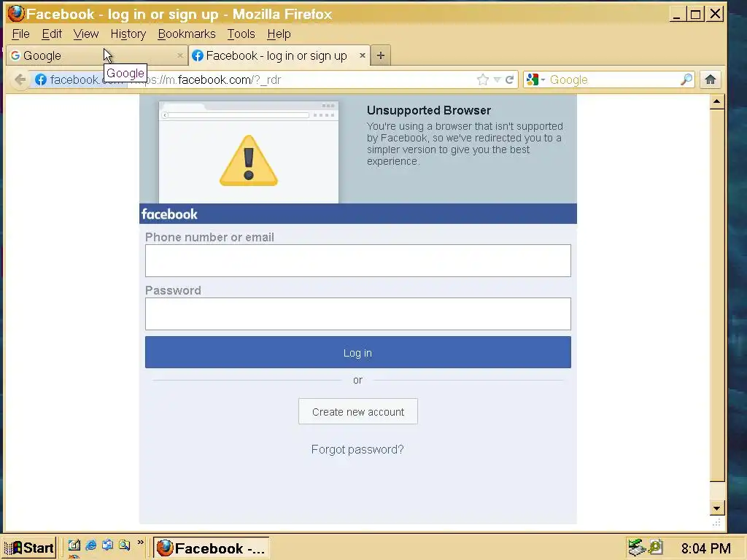
Task: Close the Facebook tab
Action: (x=362, y=55)
